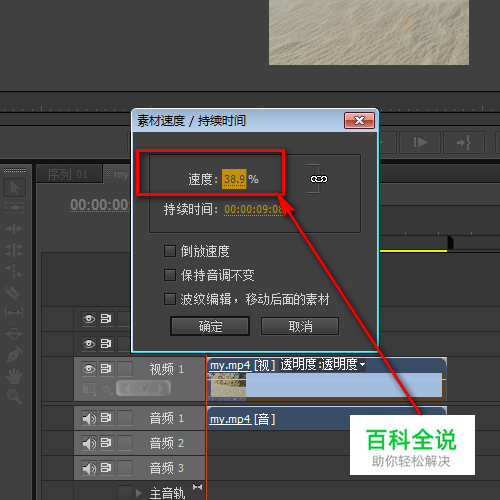Select the Selection arrow tool
This screenshot has width=500, height=500.
(14, 188)
